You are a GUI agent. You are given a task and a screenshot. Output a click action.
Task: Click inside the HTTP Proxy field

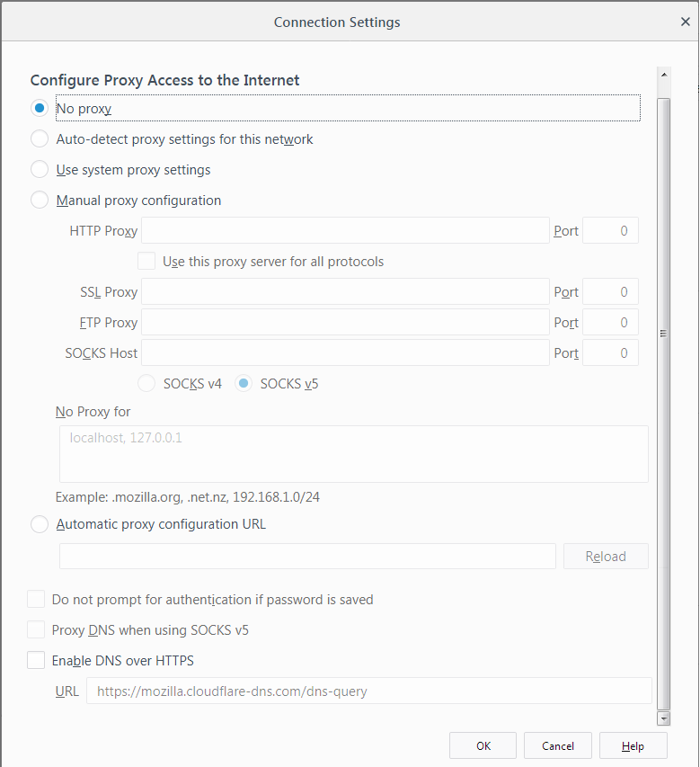click(x=345, y=230)
